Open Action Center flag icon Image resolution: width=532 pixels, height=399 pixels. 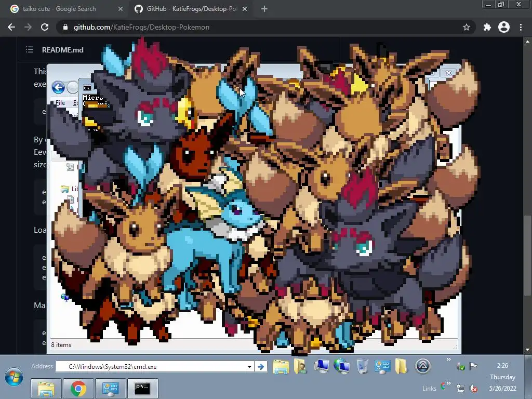point(473,366)
